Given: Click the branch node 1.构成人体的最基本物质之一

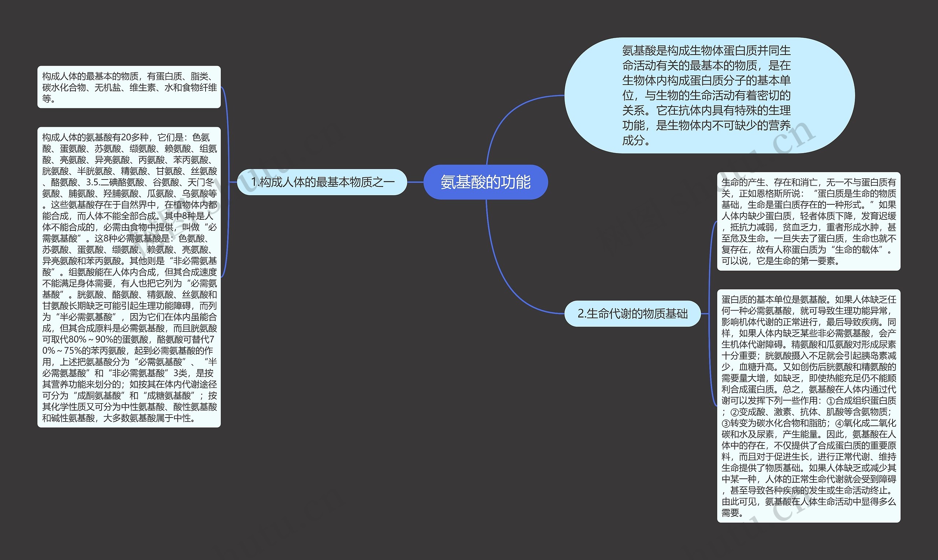Looking at the screenshot, I should pos(322,182).
